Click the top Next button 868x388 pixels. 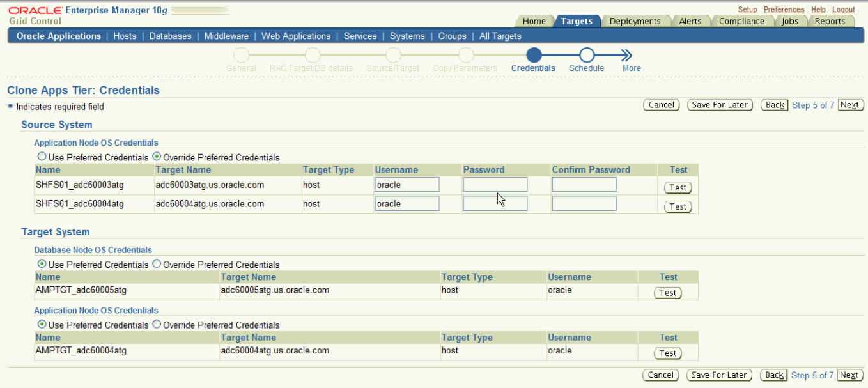point(849,105)
